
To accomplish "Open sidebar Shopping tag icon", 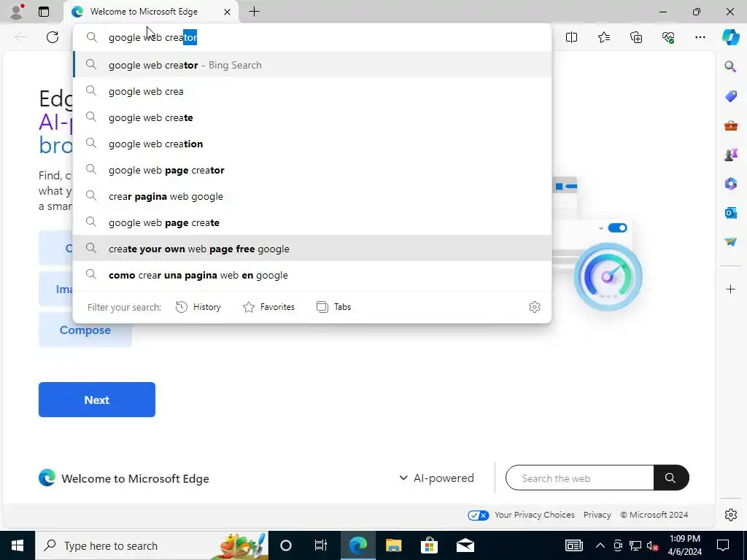I will 730,96.
